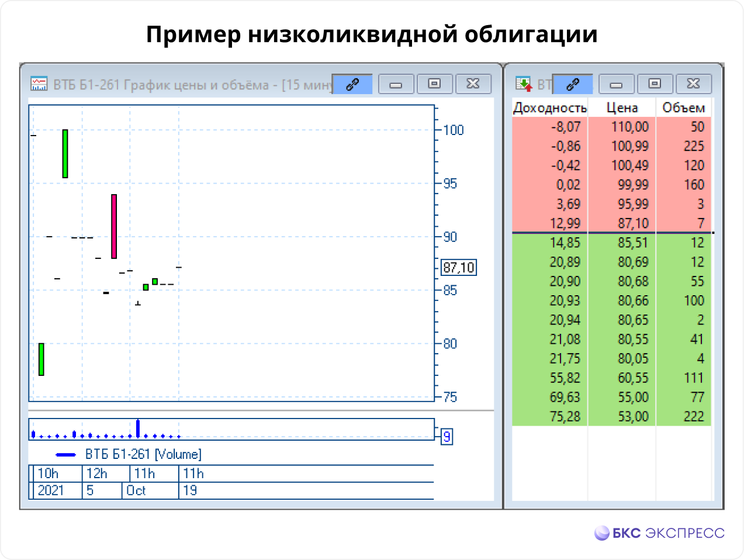
Task: Select the best ask at price 87,10
Action: [611, 223]
